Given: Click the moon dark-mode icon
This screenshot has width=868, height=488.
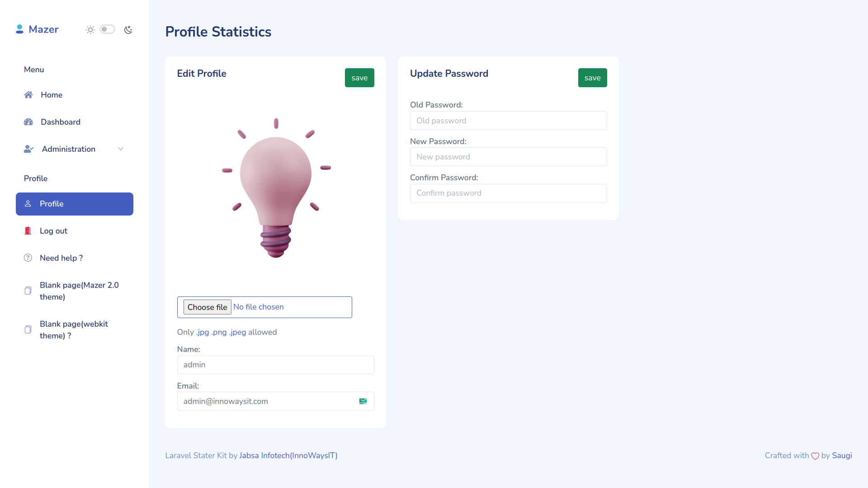Looking at the screenshot, I should 128,30.
